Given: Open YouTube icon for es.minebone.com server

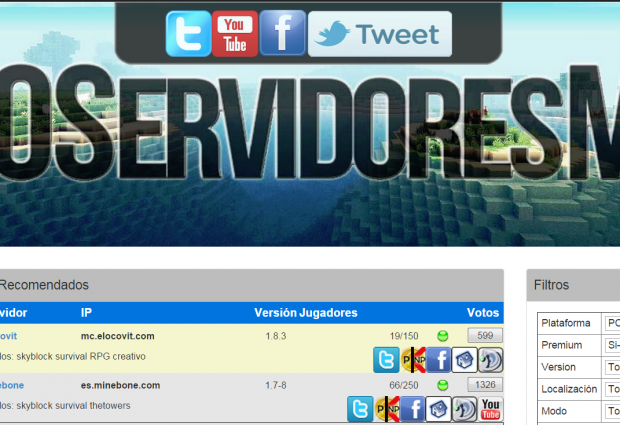Looking at the screenshot, I should (x=491, y=409).
